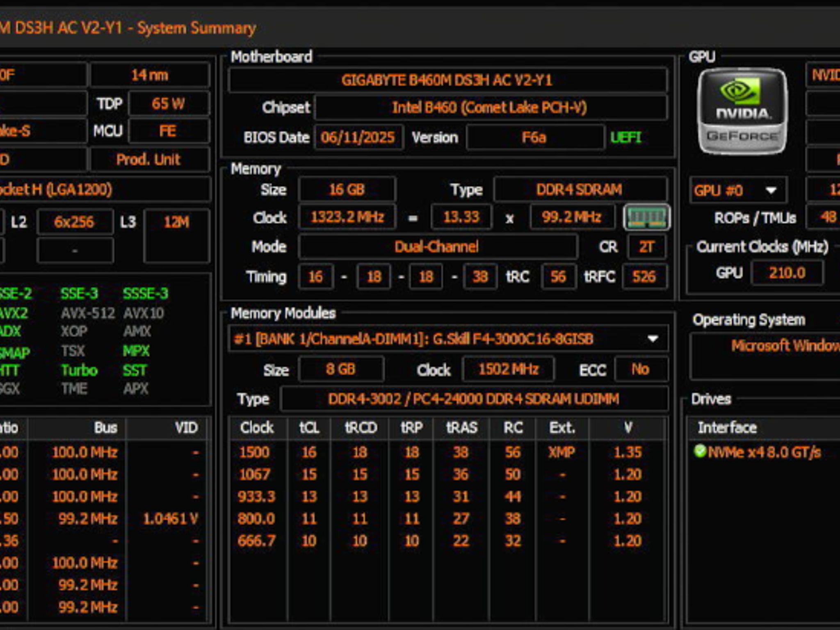The width and height of the screenshot is (840, 630).
Task: Click the command rate 2T value
Action: [x=647, y=247]
